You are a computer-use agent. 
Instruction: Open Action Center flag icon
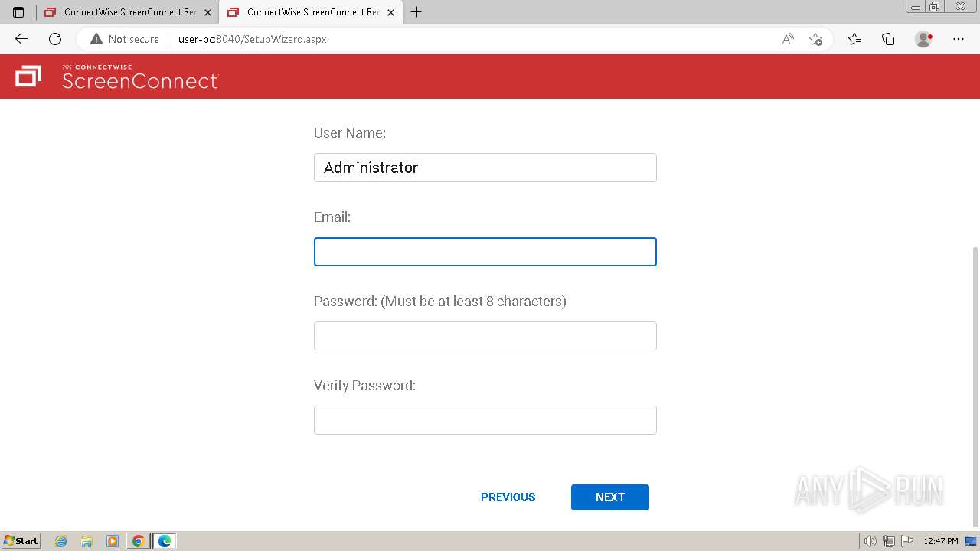(907, 541)
